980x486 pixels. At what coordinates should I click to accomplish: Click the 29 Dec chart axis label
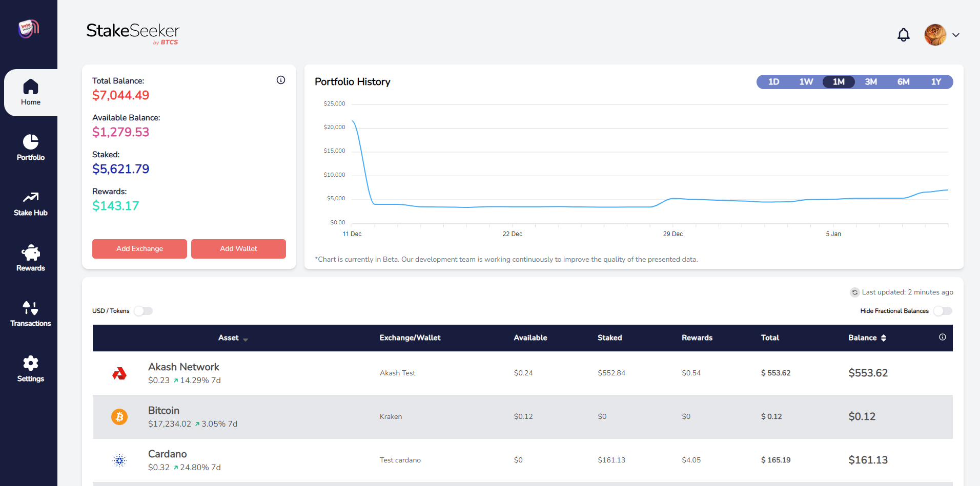pos(672,234)
